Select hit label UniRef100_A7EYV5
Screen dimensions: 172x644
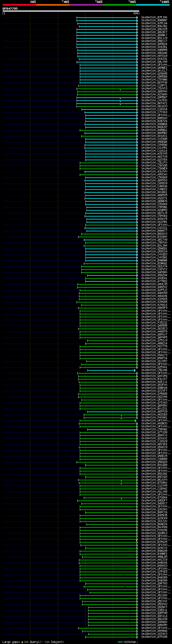click(x=154, y=154)
